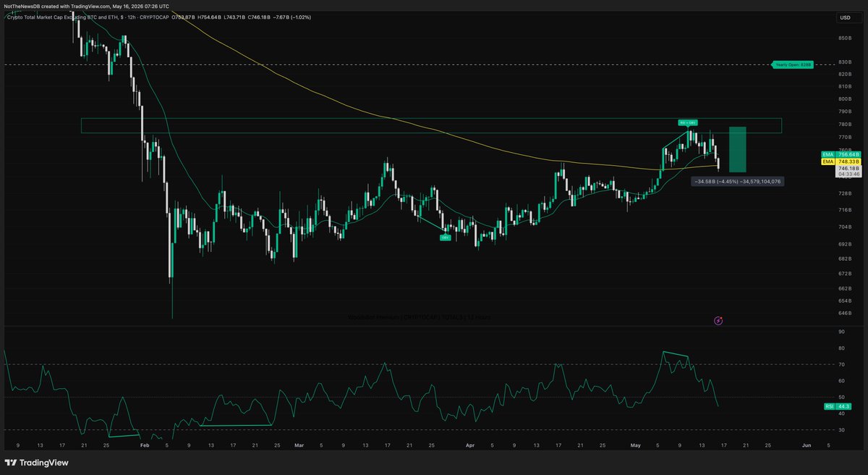Click the chart title Crypto Total Market Cap

(87, 17)
